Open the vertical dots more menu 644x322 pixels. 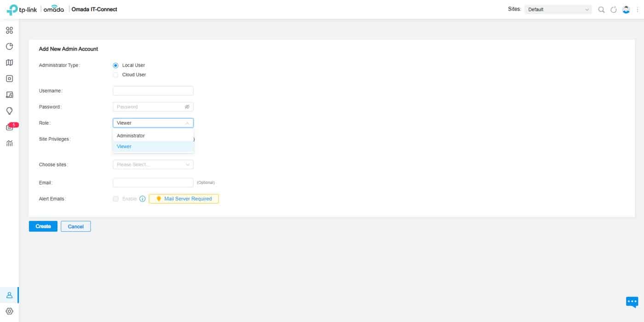pyautogui.click(x=637, y=10)
